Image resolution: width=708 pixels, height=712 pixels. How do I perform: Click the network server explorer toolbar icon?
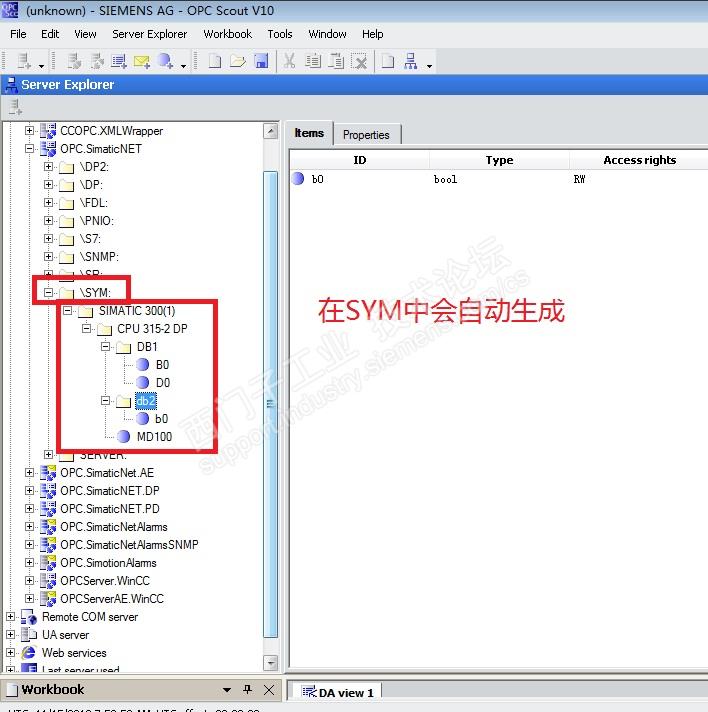[x=411, y=61]
